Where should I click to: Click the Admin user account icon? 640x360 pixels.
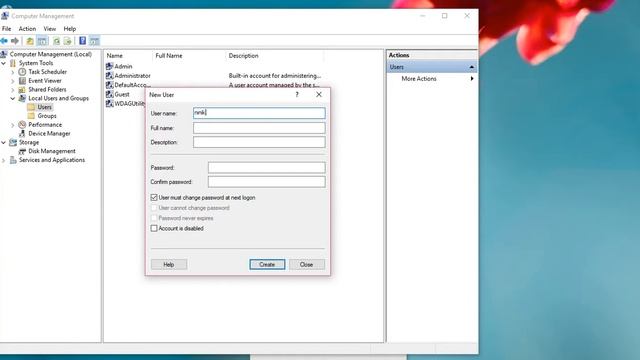[x=109, y=66]
